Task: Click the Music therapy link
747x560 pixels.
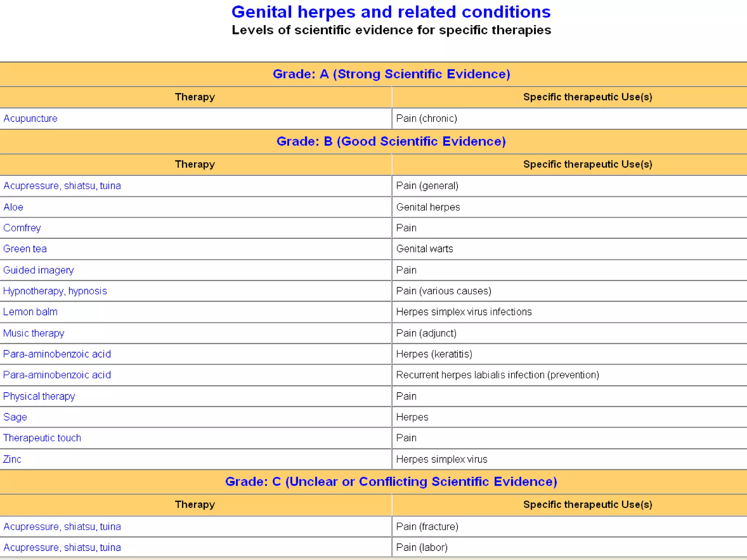Action: click(34, 333)
